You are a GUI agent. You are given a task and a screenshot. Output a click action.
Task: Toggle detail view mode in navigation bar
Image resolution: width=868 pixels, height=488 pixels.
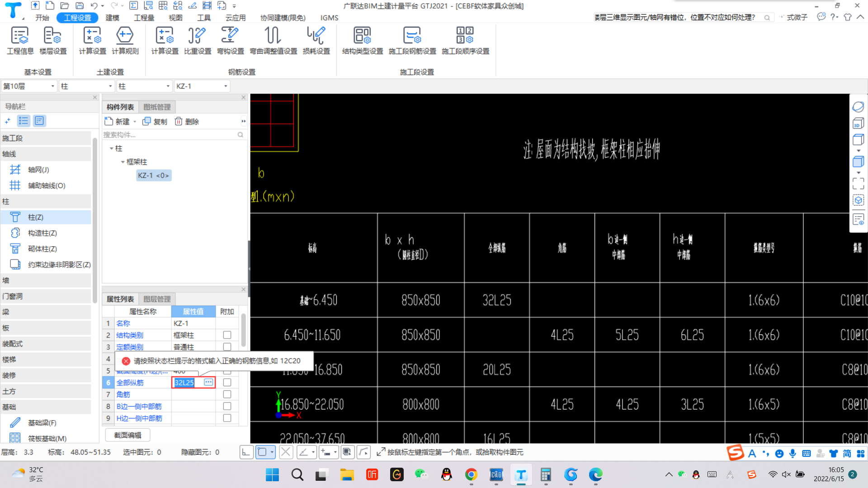[39, 121]
